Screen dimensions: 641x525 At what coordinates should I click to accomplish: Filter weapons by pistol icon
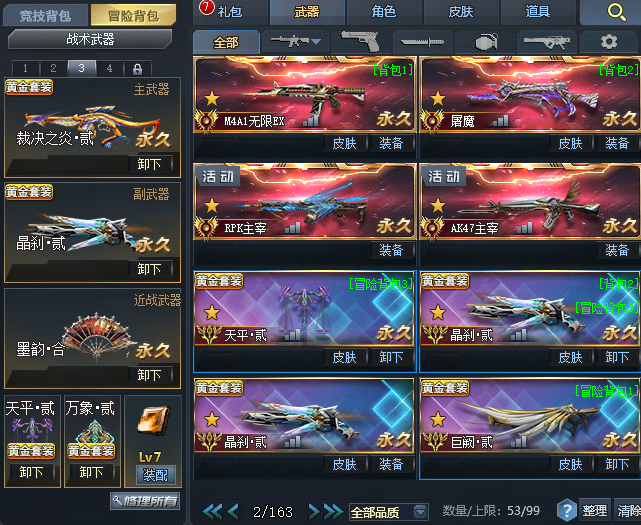pyautogui.click(x=361, y=41)
